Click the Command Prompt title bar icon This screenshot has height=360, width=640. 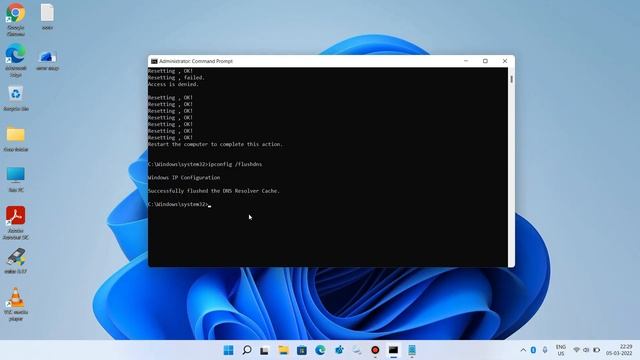pyautogui.click(x=154, y=61)
